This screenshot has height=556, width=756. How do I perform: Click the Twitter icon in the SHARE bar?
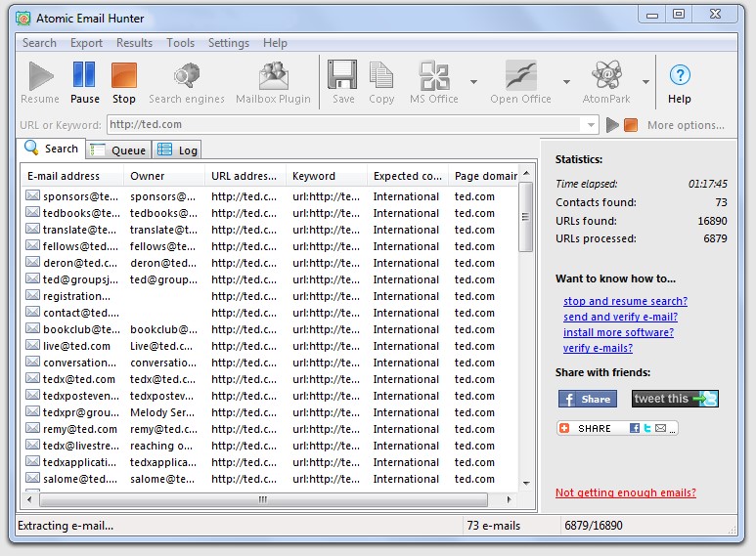pyautogui.click(x=647, y=428)
